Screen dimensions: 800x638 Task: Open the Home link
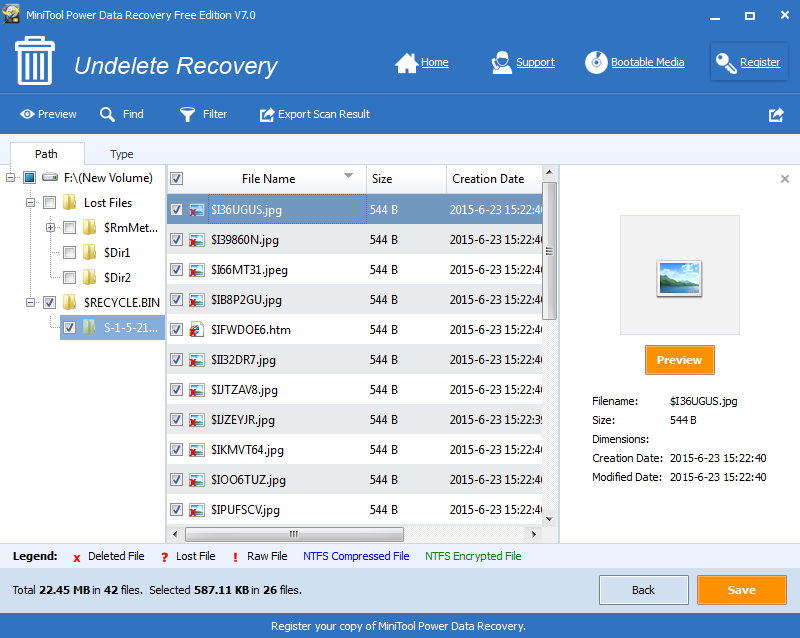(435, 62)
